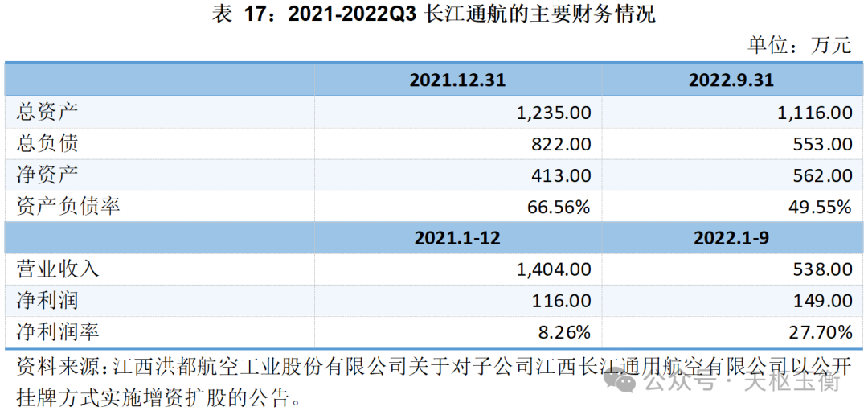Click the liabilities value 822.00
This screenshot has height=415, width=868.
click(561, 144)
